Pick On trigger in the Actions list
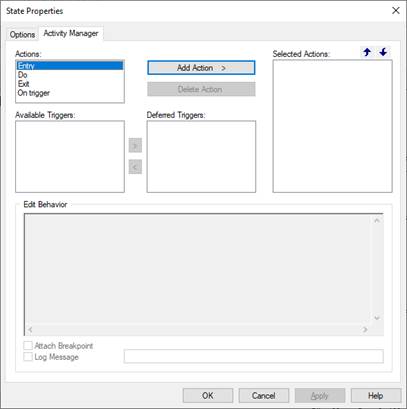The height and width of the screenshot is (409, 407). point(70,93)
